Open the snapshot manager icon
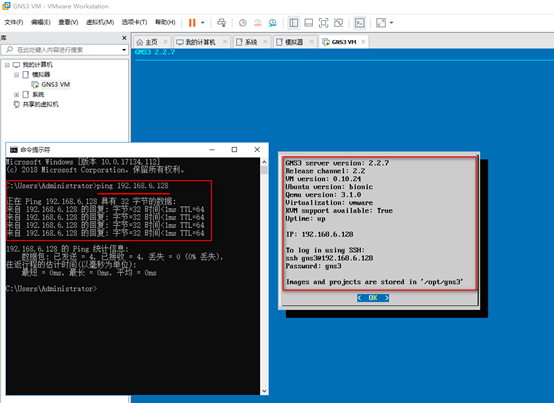554x403 pixels. tap(273, 23)
